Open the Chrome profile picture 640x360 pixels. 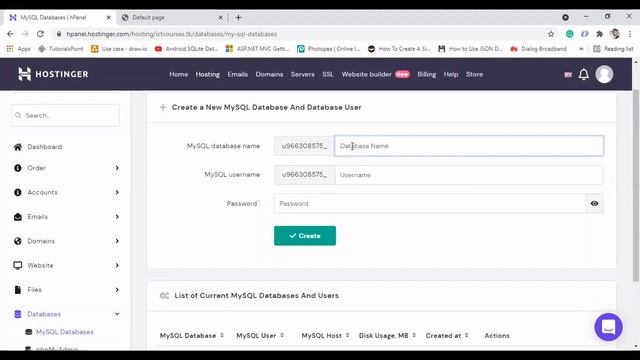point(615,34)
